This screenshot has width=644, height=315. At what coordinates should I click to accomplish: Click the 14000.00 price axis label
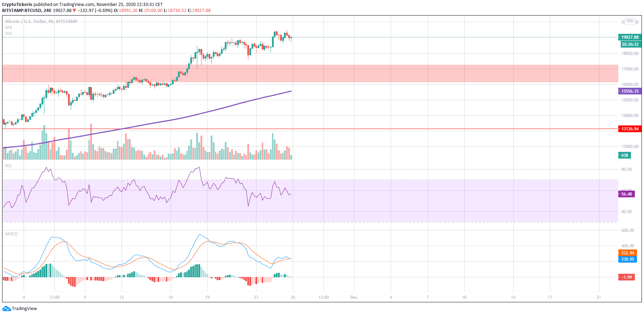tap(630, 116)
